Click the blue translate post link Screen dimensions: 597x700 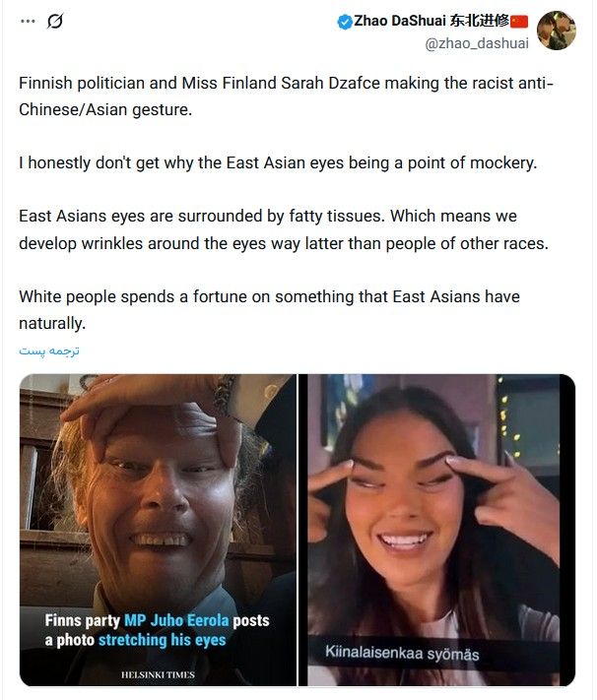point(49,351)
